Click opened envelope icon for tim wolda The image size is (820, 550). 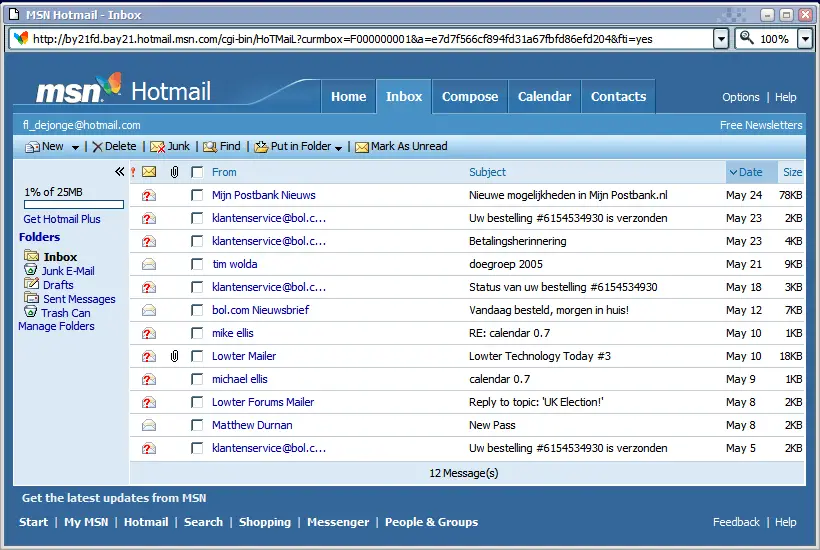pos(149,265)
